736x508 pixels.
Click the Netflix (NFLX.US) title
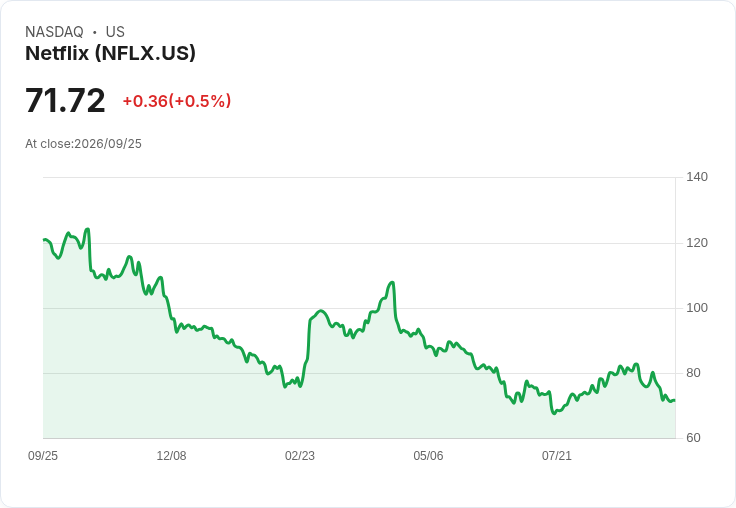tap(110, 53)
